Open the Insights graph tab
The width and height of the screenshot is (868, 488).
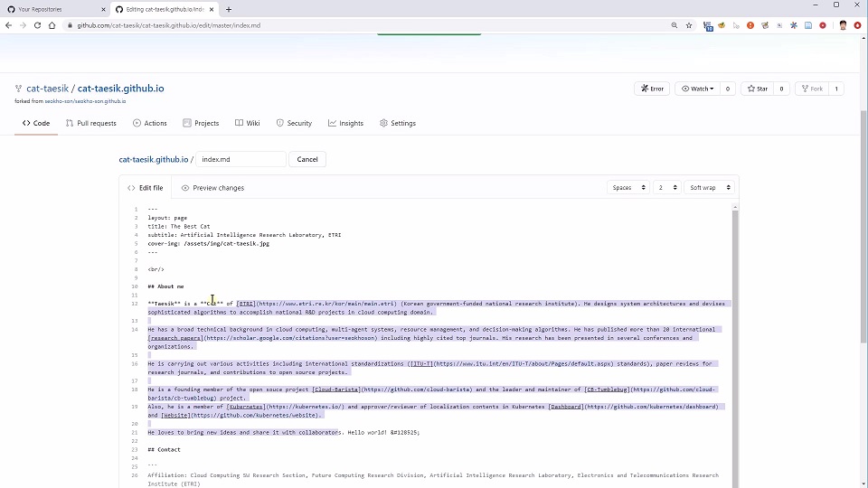point(346,123)
